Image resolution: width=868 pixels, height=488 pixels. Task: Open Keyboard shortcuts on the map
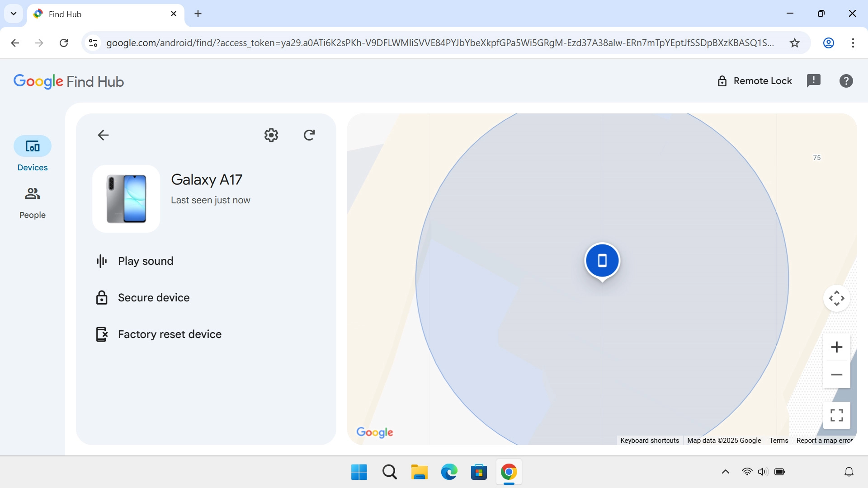pyautogui.click(x=649, y=440)
